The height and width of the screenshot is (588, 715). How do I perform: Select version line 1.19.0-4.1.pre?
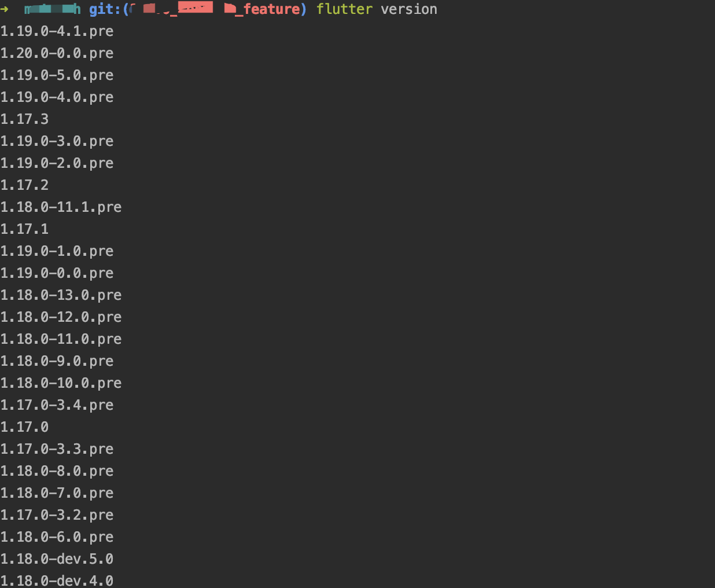coord(57,31)
